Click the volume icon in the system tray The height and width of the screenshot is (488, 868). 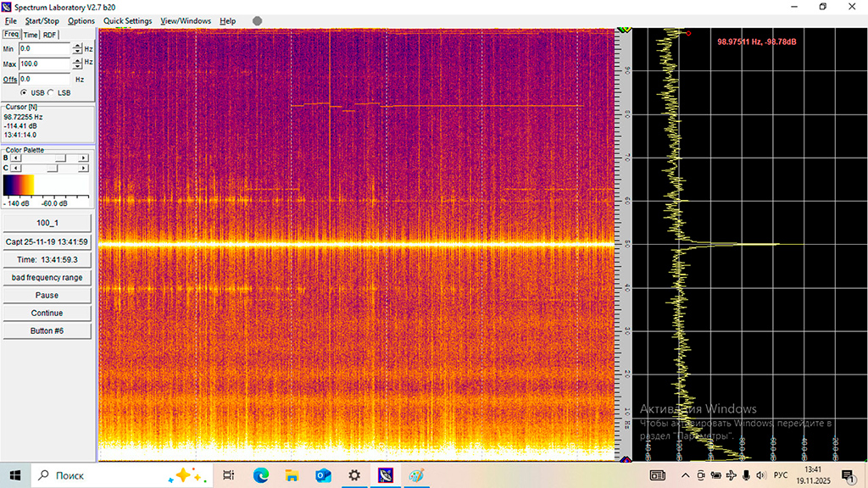pyautogui.click(x=759, y=475)
